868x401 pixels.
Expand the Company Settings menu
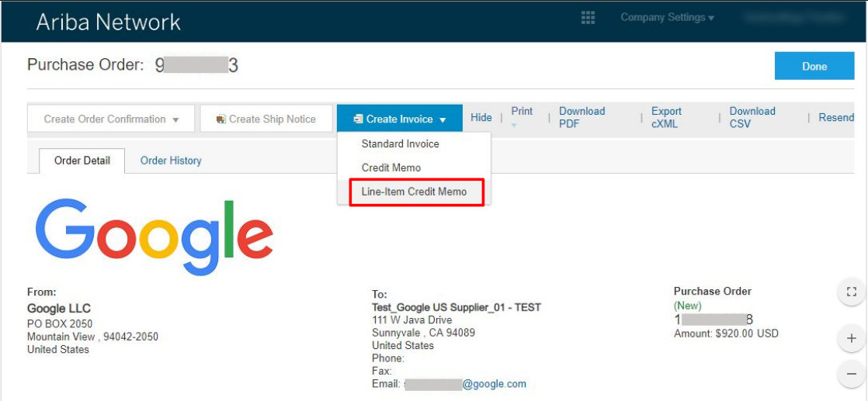click(x=667, y=18)
